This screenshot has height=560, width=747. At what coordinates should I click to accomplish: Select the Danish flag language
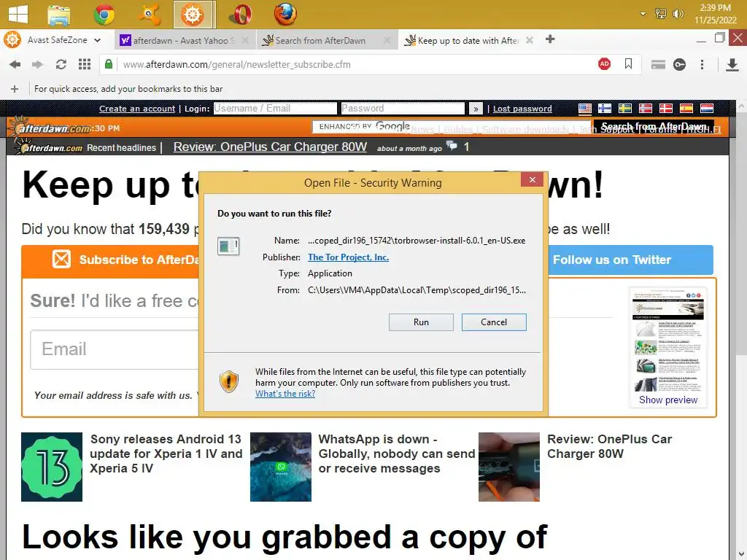tap(666, 108)
